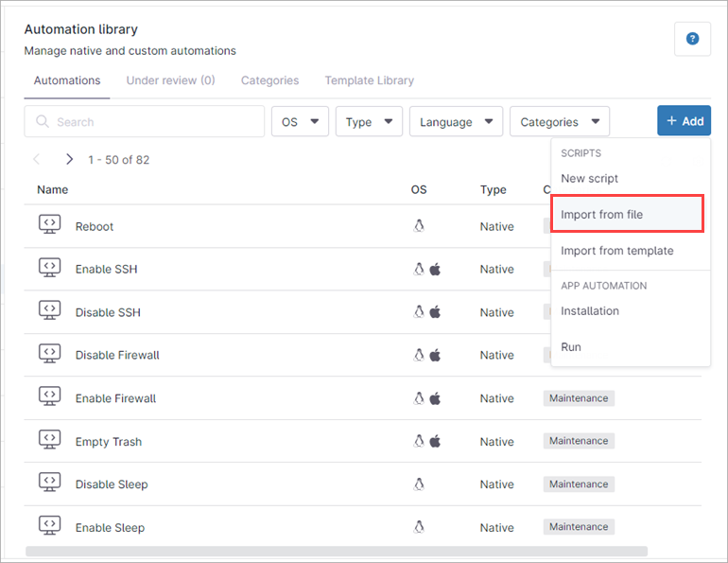
Task: Open the Disable SSH automation
Action: (x=108, y=312)
